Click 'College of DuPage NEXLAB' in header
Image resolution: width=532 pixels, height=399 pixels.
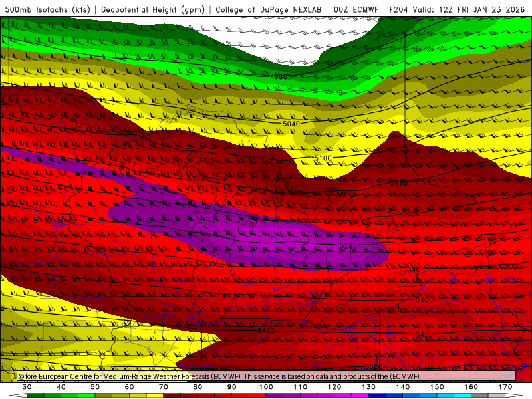[x=269, y=9]
